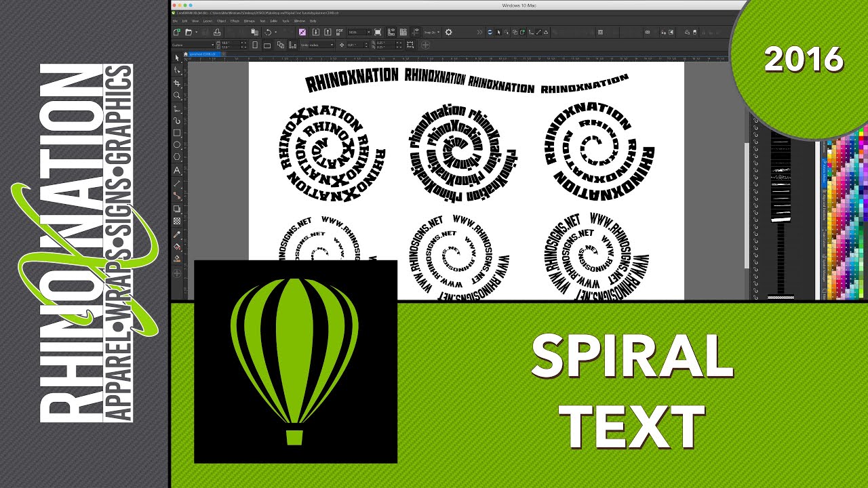Screen dimensions: 868x488
Task: Select the Drop Shadow tool
Action: [177, 208]
